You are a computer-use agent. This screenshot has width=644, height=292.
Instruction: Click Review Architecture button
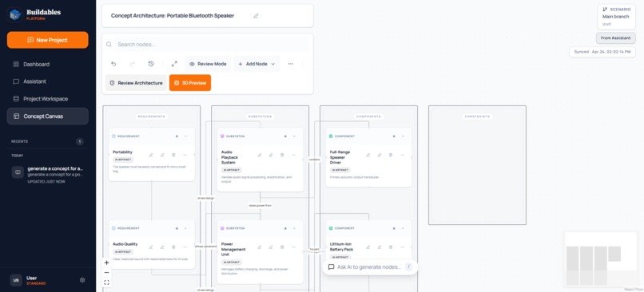tap(137, 83)
